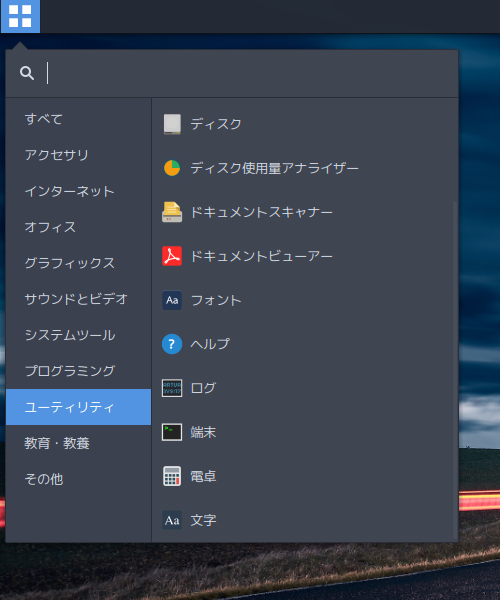Open the フォント Aa icon

[x=172, y=300]
